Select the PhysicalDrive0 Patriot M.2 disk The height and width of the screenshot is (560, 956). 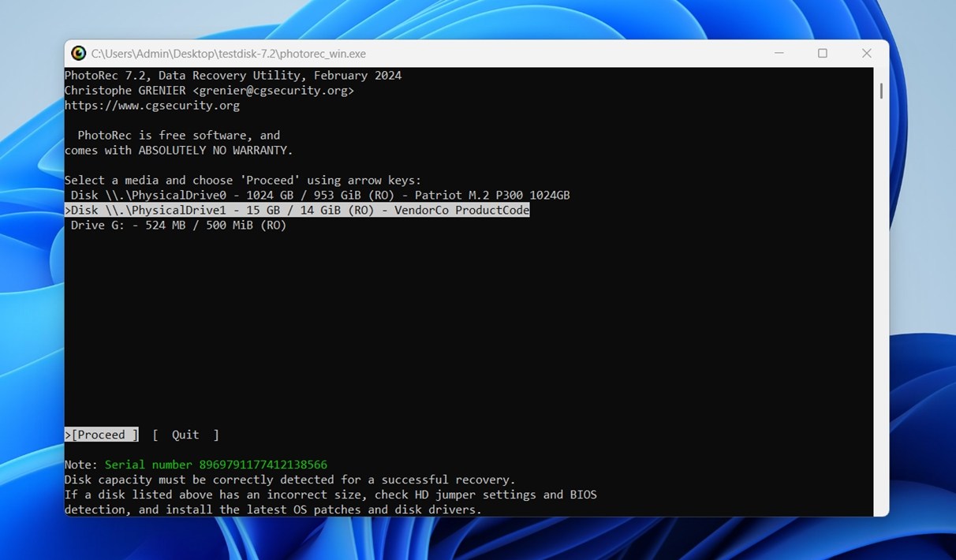point(319,195)
